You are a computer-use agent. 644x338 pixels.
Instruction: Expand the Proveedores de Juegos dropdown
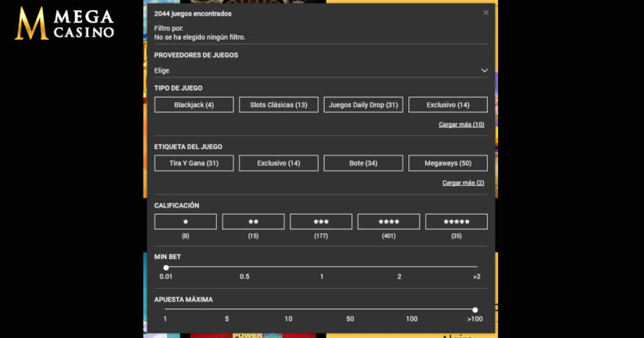321,70
